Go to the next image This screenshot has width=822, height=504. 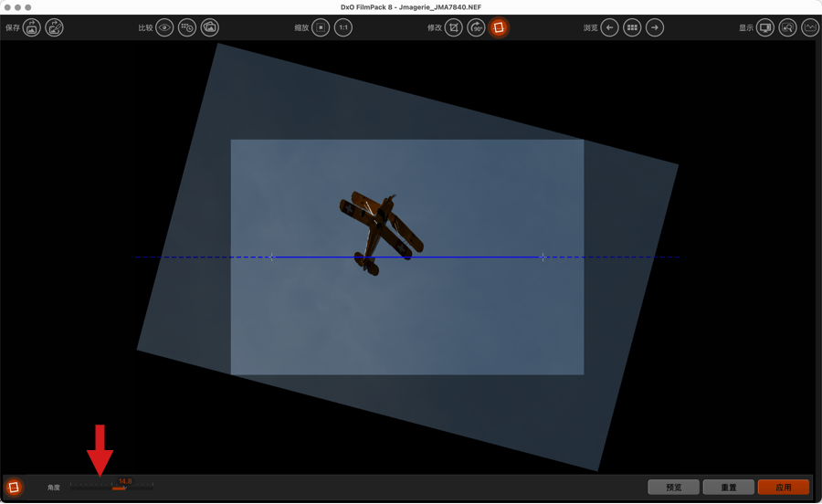(x=655, y=28)
